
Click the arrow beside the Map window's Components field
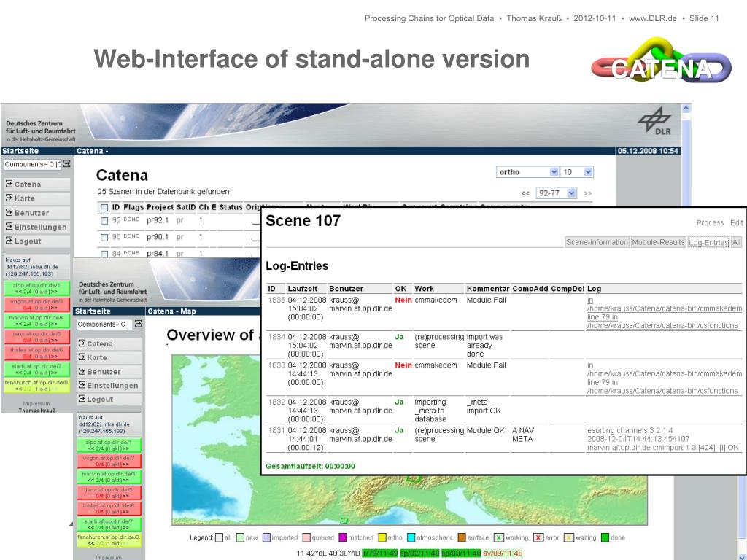tap(138, 324)
